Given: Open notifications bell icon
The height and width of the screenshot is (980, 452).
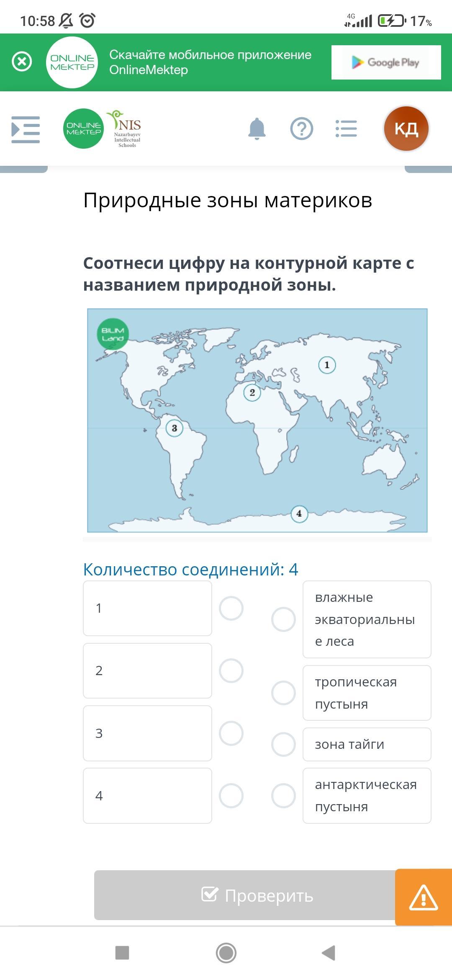Looking at the screenshot, I should tap(257, 129).
